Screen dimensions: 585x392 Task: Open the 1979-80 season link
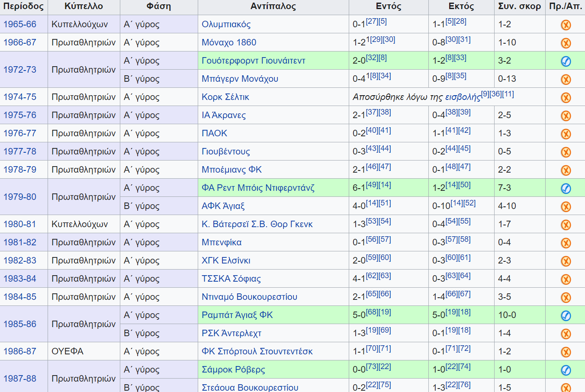coord(20,197)
